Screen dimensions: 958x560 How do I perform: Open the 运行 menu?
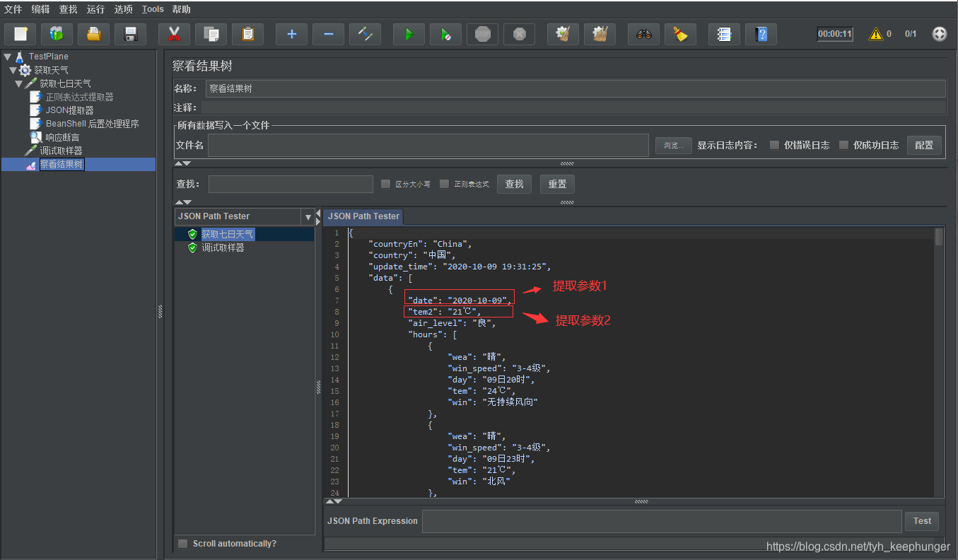pos(96,9)
